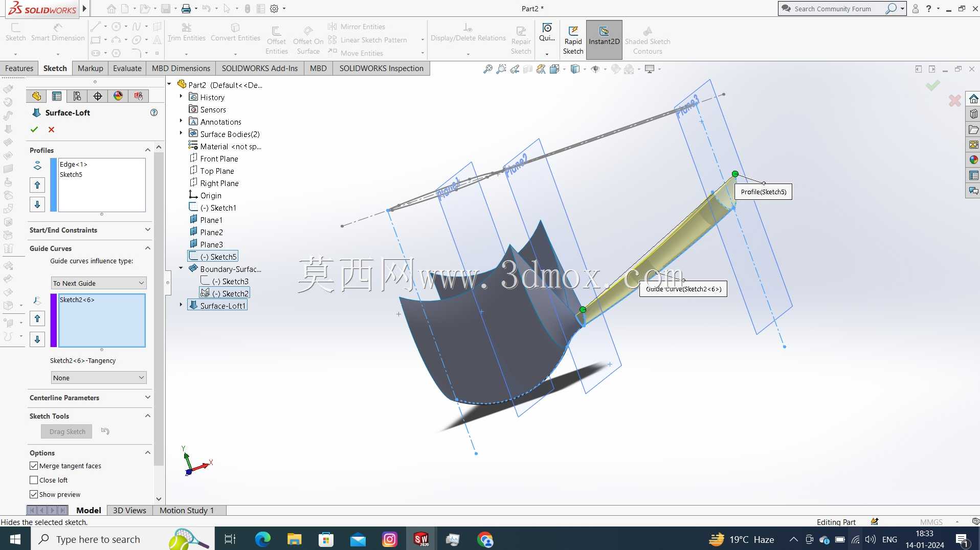The width and height of the screenshot is (980, 550).
Task: Select Edge<1> in Profiles list
Action: 74,164
